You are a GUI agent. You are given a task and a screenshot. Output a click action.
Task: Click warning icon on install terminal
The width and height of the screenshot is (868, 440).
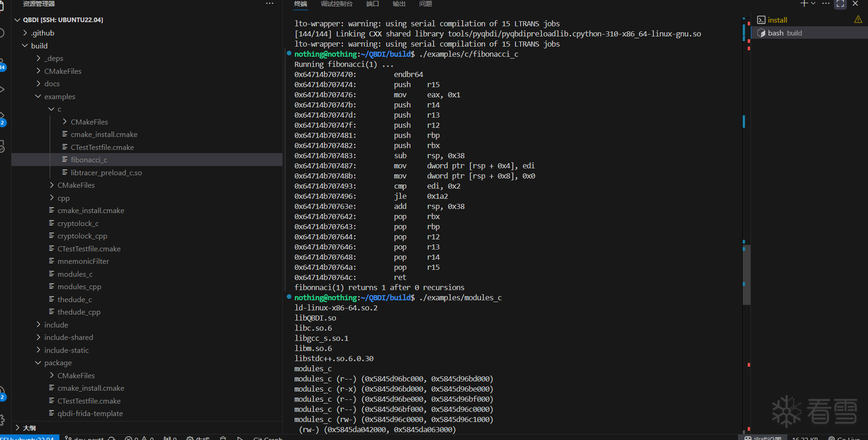coord(858,19)
